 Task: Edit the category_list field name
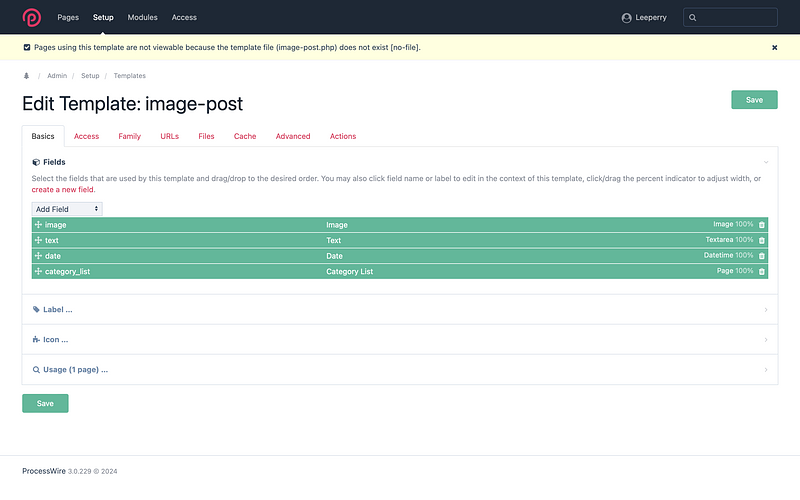67,271
